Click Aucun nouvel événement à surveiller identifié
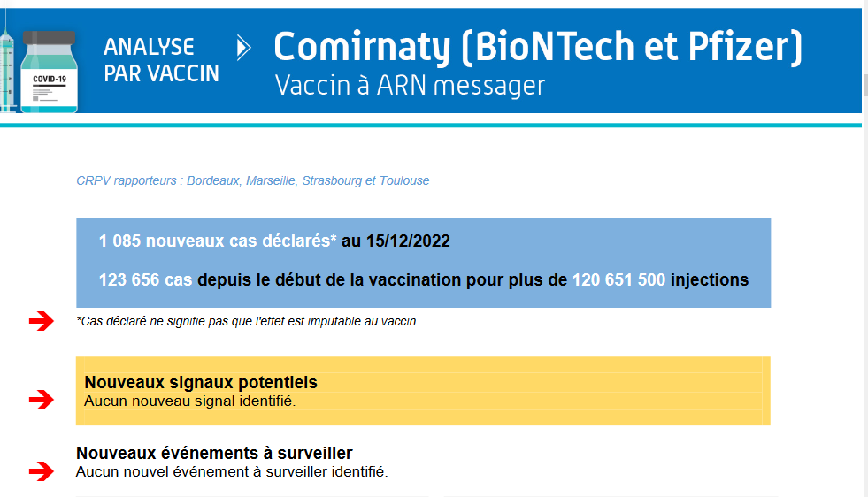This screenshot has width=868, height=497. 232,471
